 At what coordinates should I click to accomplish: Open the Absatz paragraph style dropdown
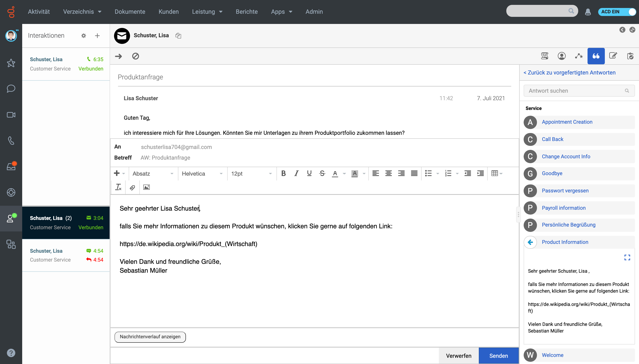click(x=153, y=174)
